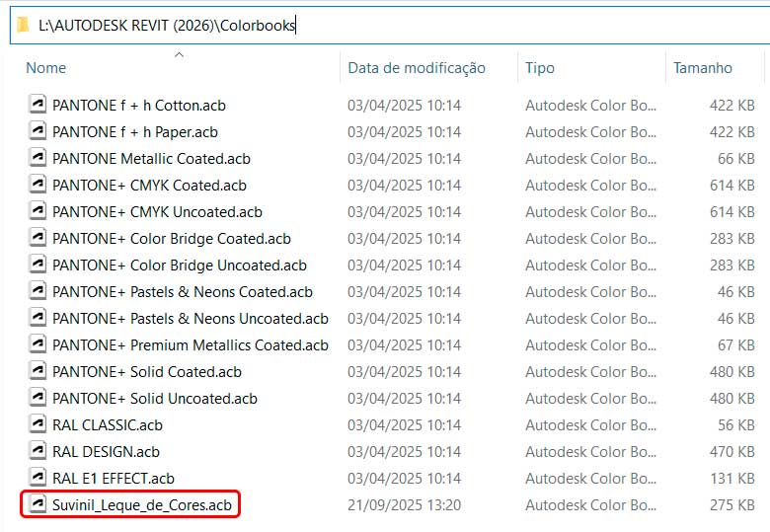770x532 pixels.
Task: Click file name PANTONE+ Premium Metallics Coated.acb
Action: 191,345
